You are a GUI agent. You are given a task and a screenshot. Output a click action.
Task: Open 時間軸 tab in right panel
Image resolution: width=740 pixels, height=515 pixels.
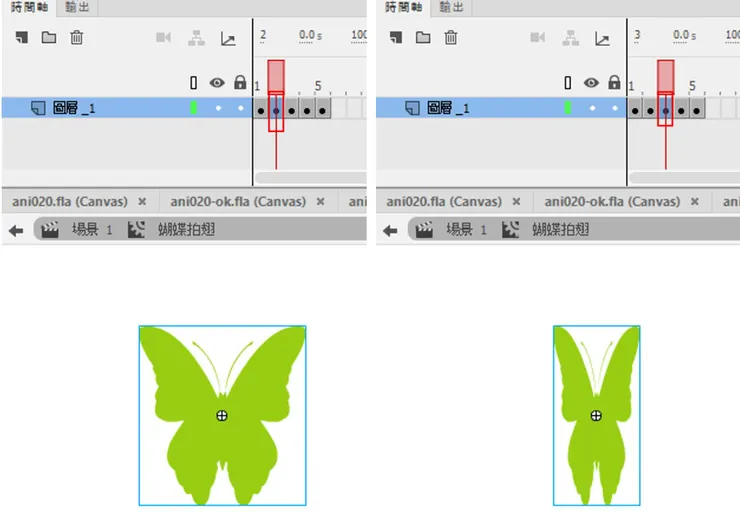404,8
